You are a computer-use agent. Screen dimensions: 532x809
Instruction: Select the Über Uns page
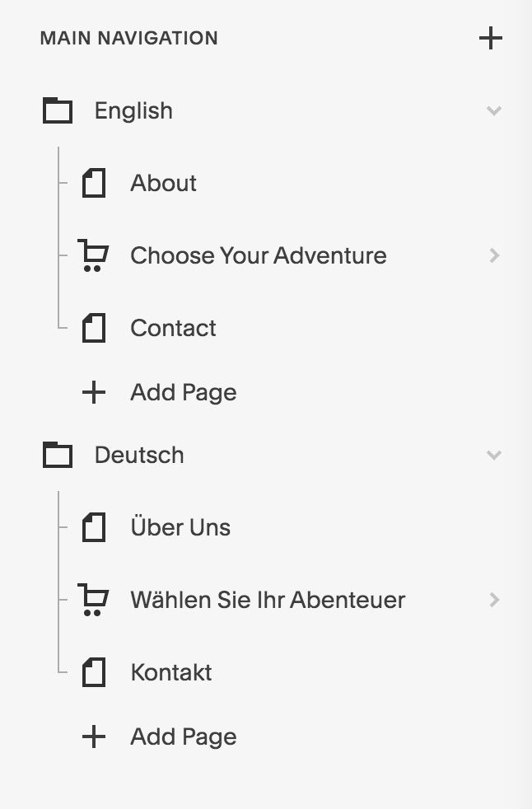tap(180, 527)
